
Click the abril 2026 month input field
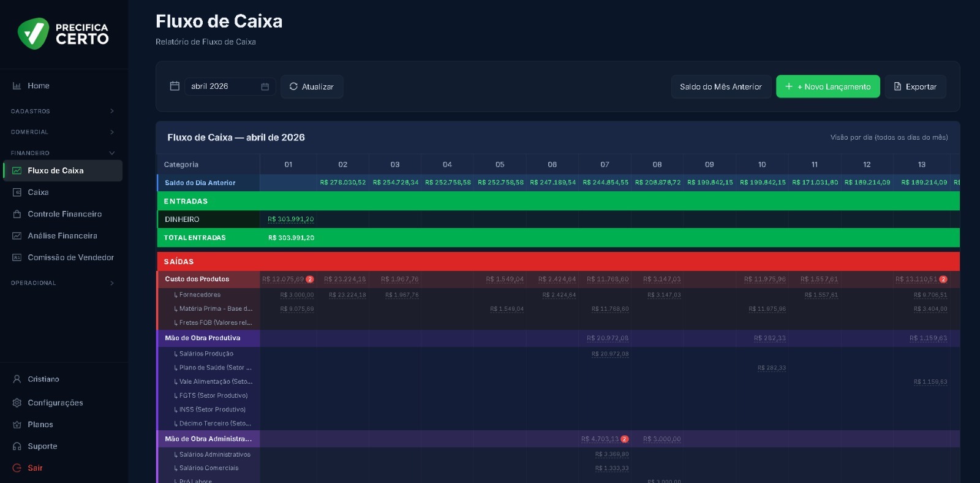point(230,86)
